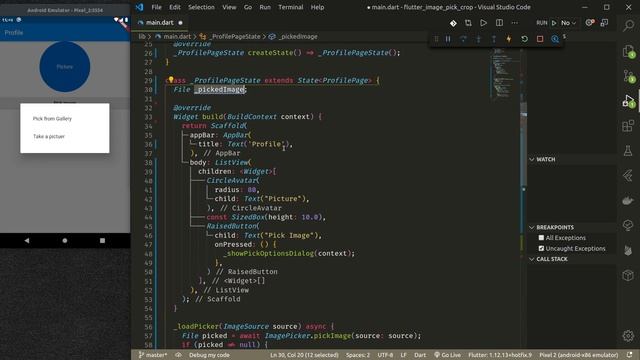640x360 pixels.
Task: Click the lib folder breadcrumb
Action: [x=142, y=36]
